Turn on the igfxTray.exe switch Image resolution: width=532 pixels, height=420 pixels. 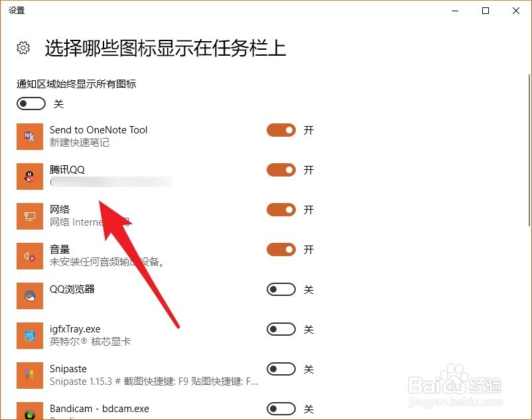point(281,329)
